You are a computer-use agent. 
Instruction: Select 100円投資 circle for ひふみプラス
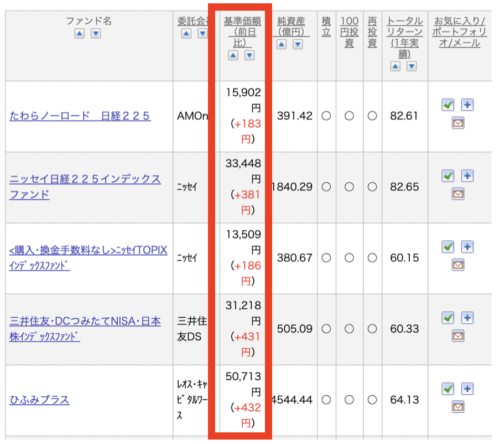[x=349, y=400]
